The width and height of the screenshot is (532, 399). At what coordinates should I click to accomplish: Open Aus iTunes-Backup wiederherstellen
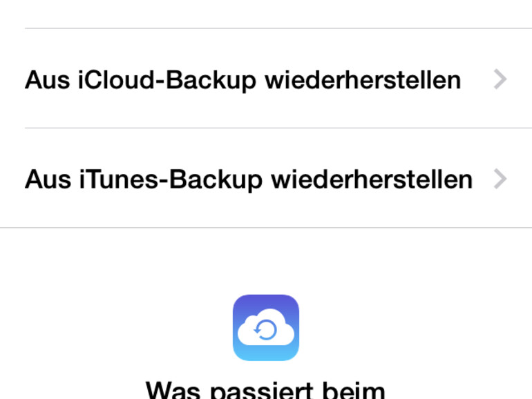[x=249, y=179]
